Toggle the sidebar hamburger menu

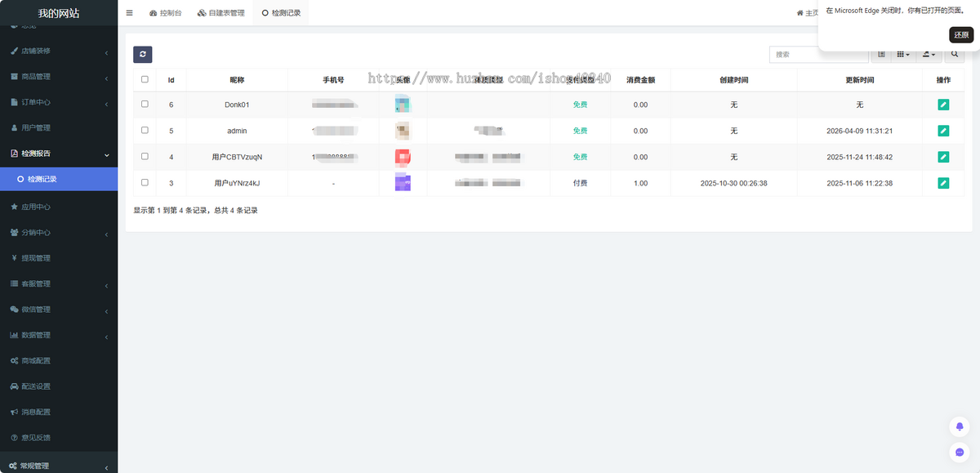pos(129,13)
